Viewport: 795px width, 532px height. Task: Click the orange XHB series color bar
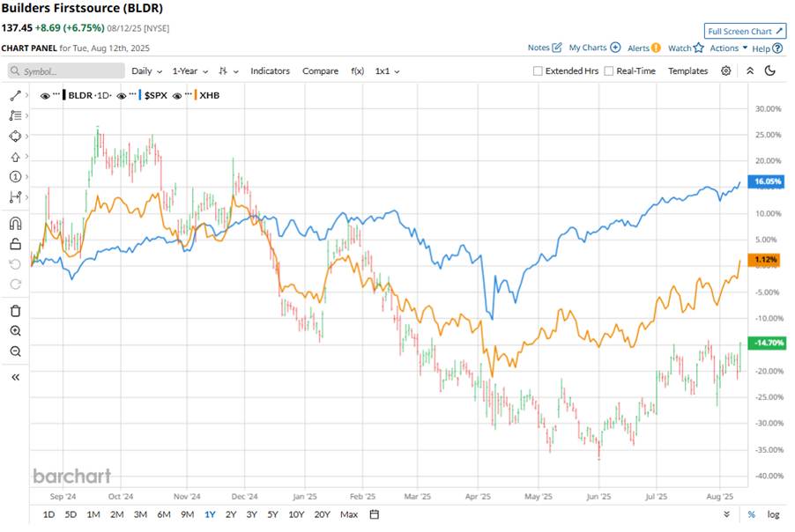[x=195, y=95]
